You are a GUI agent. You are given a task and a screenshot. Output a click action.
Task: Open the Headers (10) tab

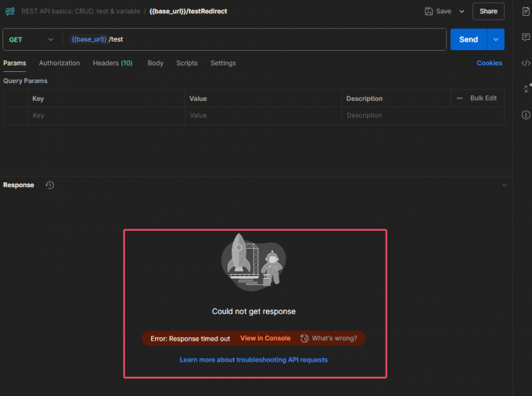(113, 63)
